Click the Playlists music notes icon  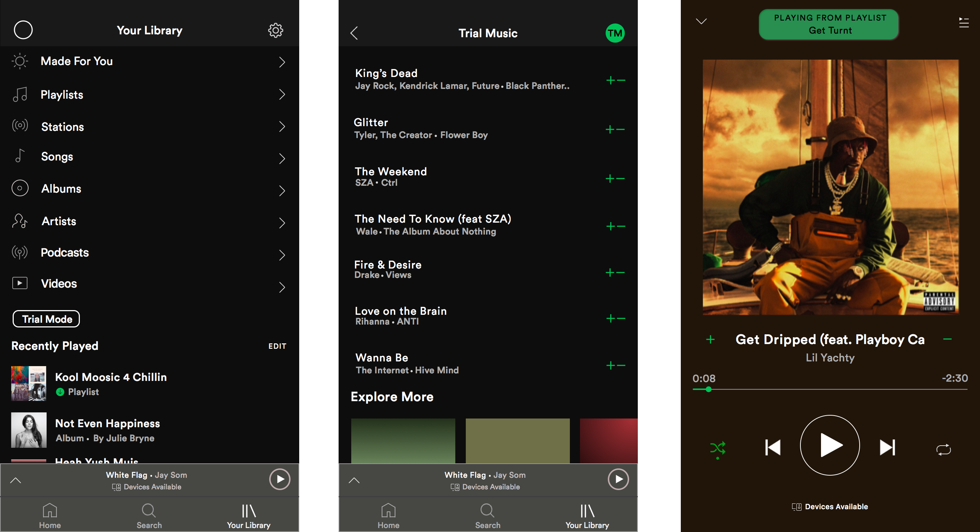coord(20,94)
